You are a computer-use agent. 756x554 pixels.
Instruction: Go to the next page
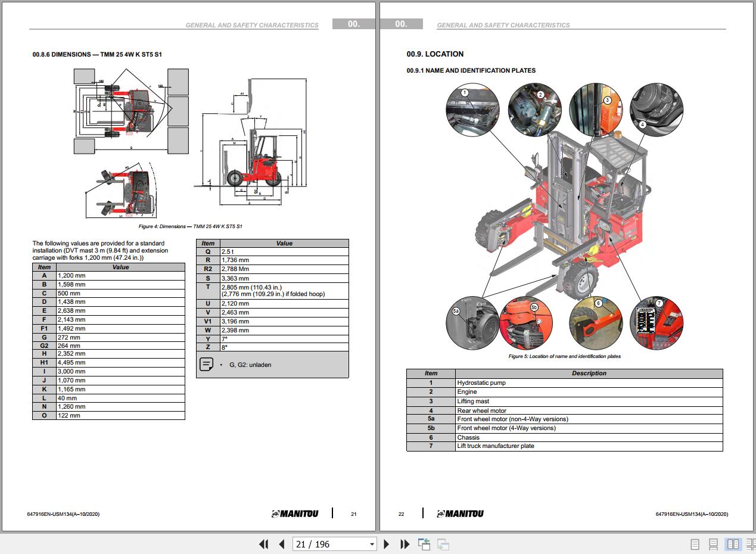[x=387, y=544]
